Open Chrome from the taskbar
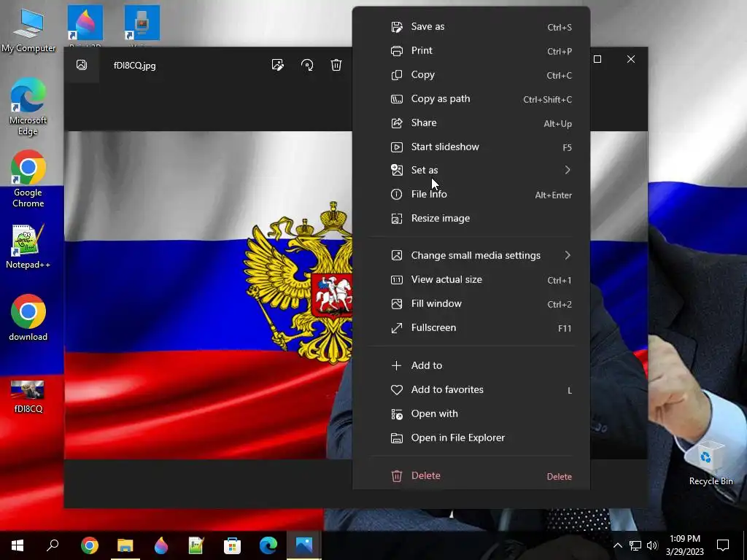 pos(89,545)
